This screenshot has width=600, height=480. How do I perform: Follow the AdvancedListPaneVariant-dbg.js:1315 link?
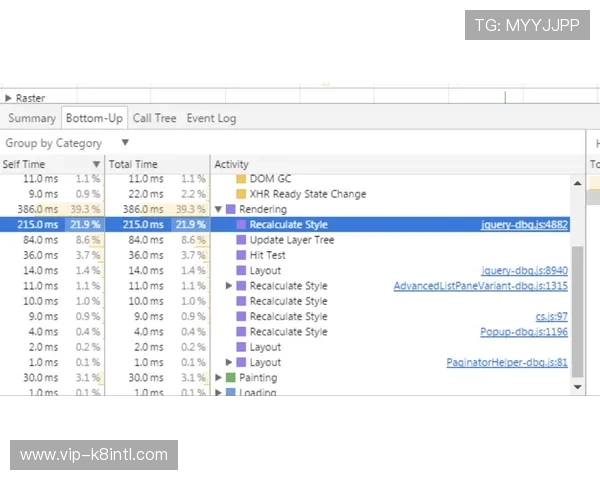tap(480, 286)
